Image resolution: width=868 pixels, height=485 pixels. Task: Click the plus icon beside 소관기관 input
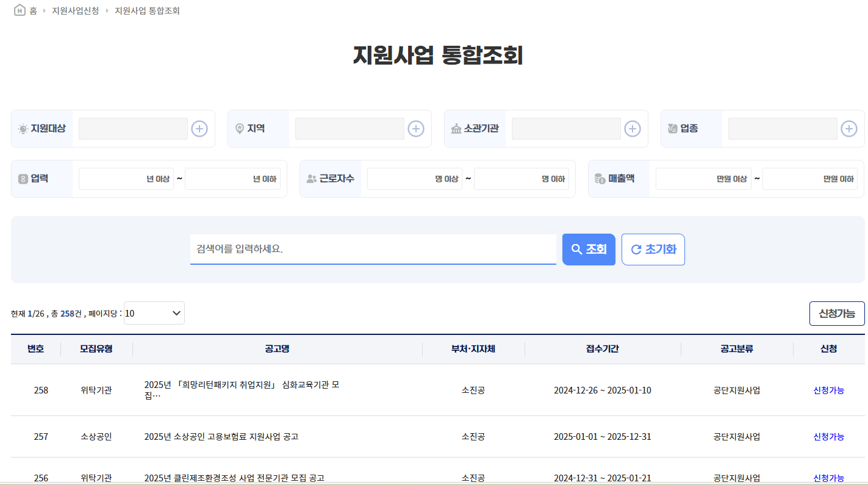[632, 128]
